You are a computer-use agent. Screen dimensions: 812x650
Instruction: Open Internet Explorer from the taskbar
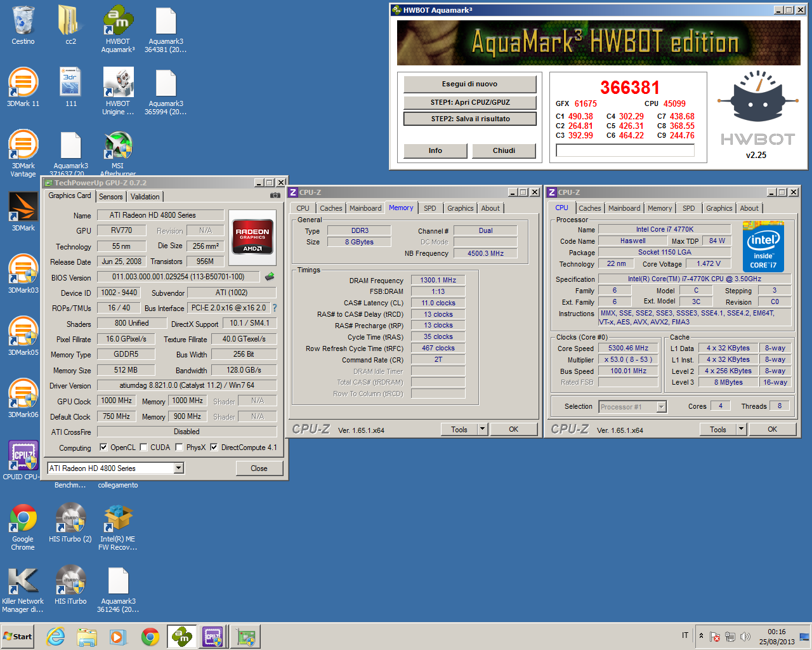tap(56, 637)
